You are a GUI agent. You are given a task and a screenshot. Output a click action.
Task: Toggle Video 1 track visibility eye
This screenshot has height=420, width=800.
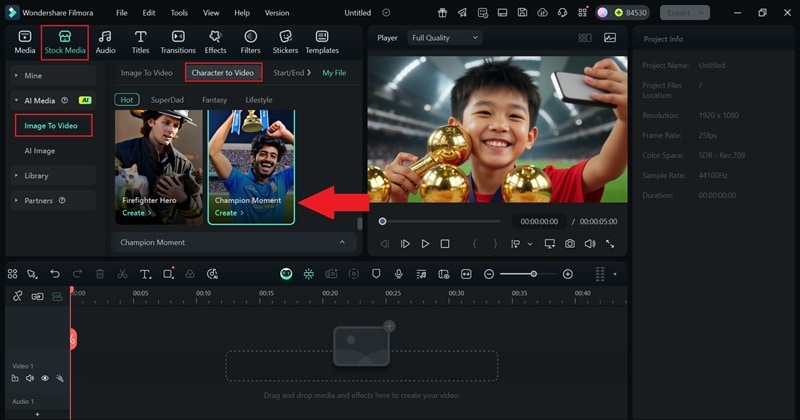pyautogui.click(x=45, y=378)
